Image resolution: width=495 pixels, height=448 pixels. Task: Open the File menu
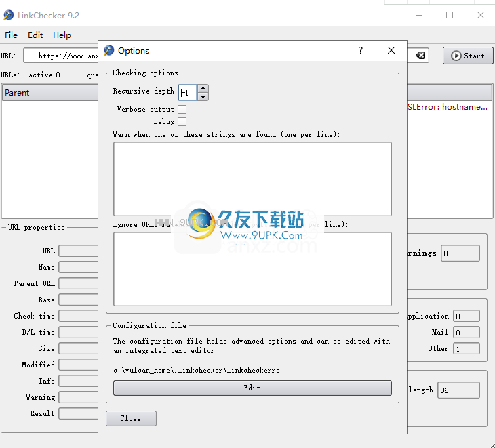11,35
